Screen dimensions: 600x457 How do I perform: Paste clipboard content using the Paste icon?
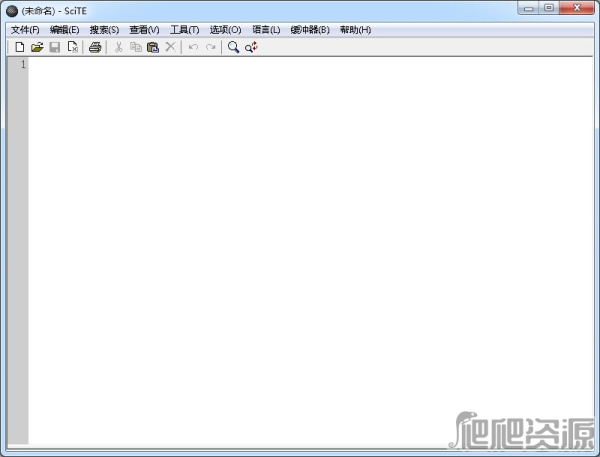153,47
